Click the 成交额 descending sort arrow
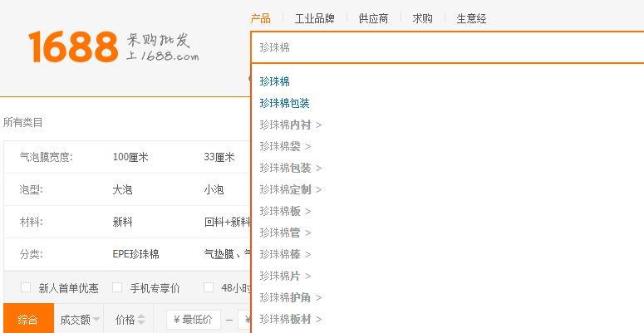Viewport: 644px width, 333px height. pyautogui.click(x=96, y=320)
